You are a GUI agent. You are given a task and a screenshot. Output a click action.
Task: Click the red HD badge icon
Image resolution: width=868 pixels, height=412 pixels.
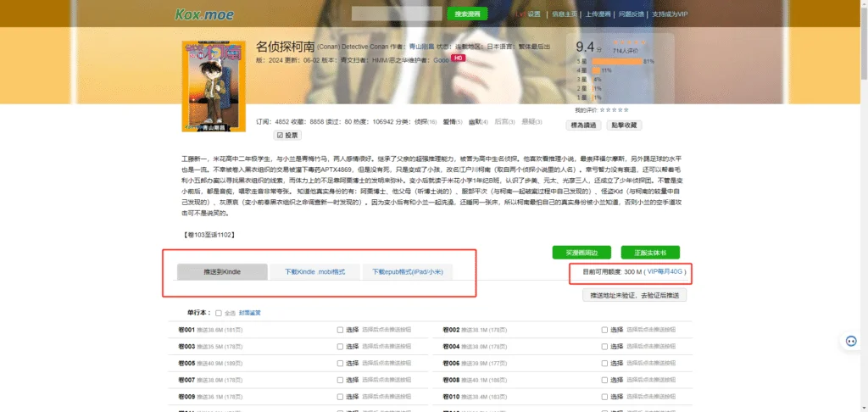click(x=458, y=58)
